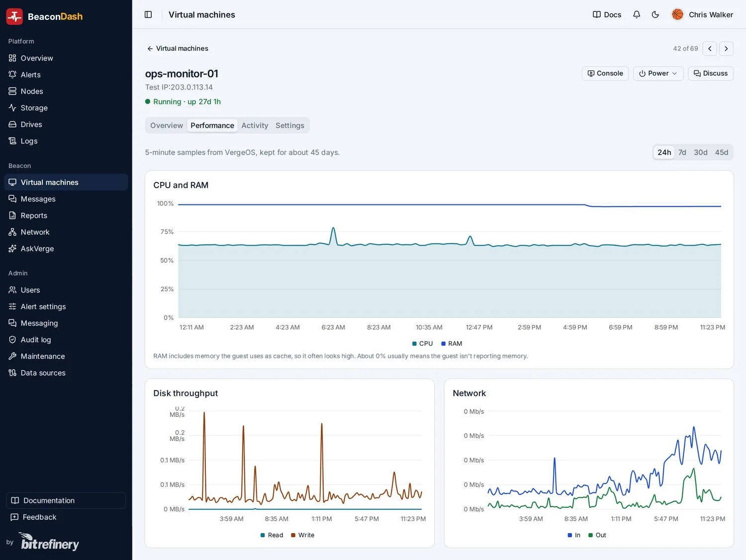The height and width of the screenshot is (560, 746).
Task: Switch to the Settings tab
Action: (289, 126)
